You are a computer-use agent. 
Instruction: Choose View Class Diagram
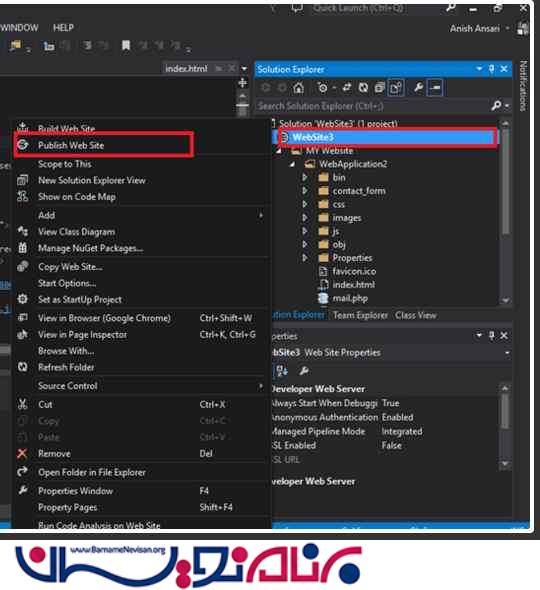(x=76, y=232)
